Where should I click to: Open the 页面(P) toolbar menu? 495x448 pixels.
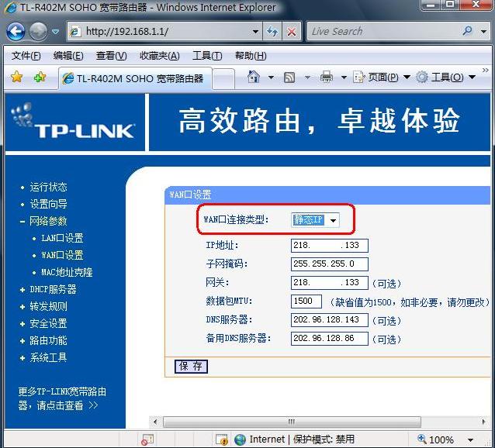tap(382, 78)
